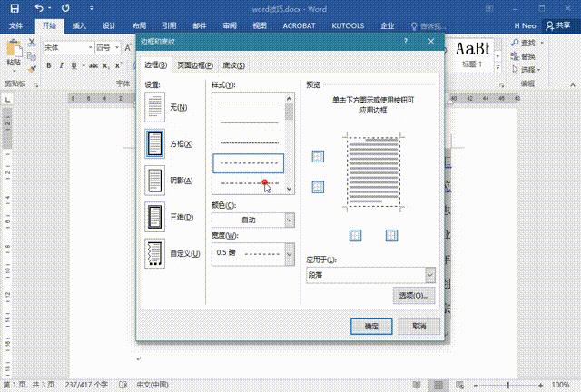Screen dimensions: 581x392
Task: Click the Paste (粘贴) icon
Action: tap(15, 48)
